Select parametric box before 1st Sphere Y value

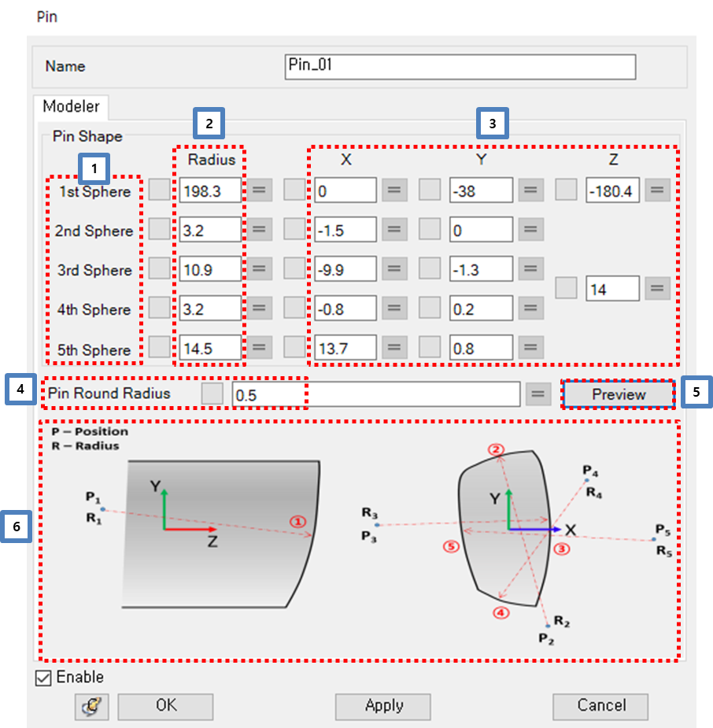coord(429,190)
